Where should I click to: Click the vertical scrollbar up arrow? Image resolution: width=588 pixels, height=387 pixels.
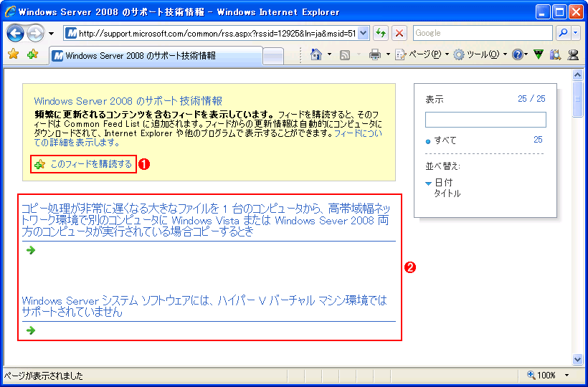tap(578, 75)
